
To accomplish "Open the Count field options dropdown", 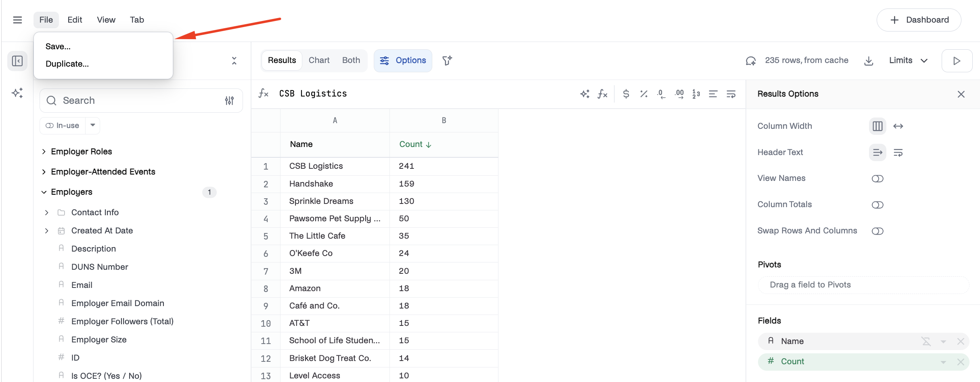I will coord(943,362).
